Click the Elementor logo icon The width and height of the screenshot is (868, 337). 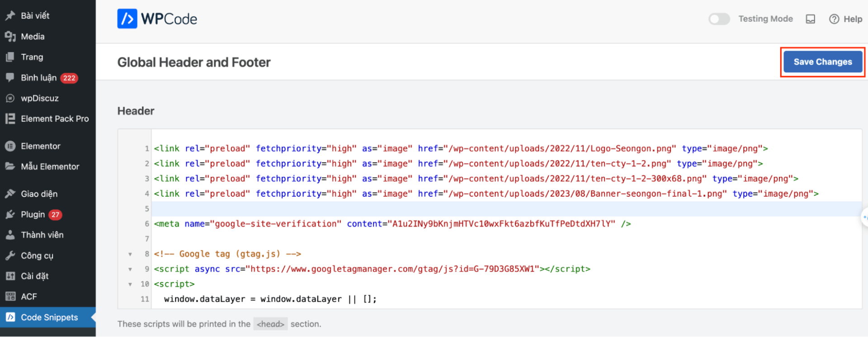[x=10, y=146]
